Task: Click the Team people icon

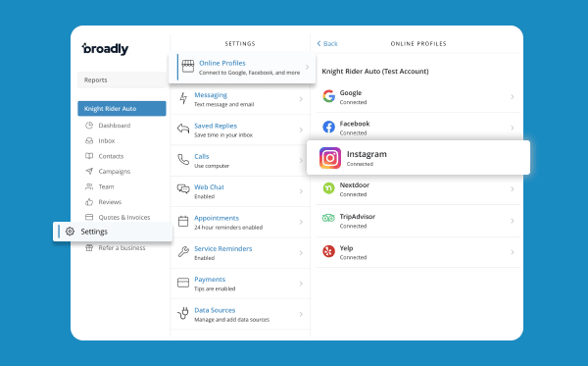Action: coord(89,186)
